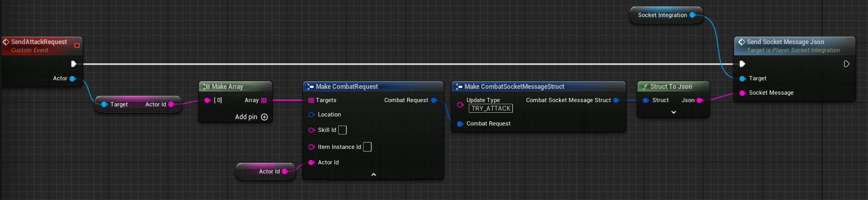Click the Struct input pin on Struct To Json

646,100
